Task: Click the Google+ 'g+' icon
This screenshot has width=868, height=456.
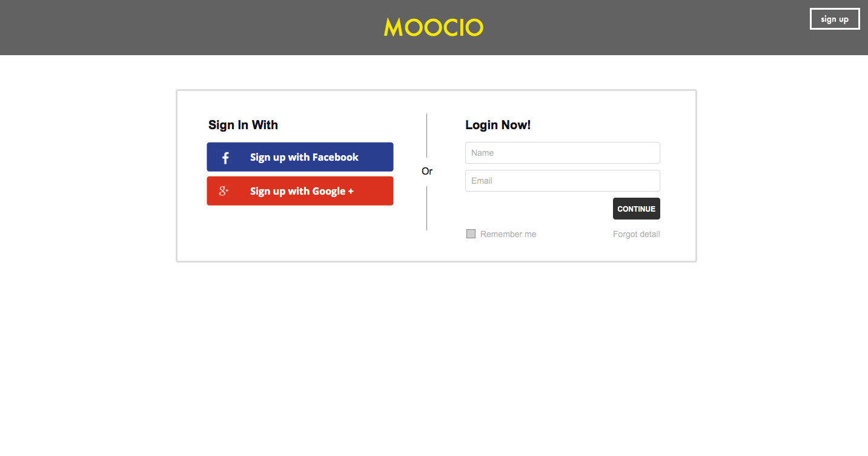Action: tap(224, 191)
